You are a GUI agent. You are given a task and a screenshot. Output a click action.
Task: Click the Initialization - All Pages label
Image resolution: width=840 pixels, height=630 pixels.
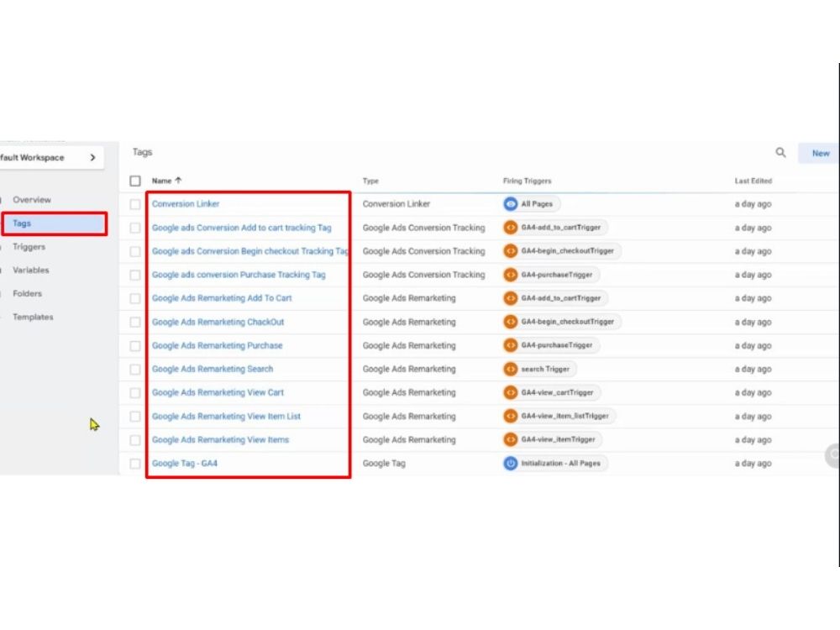tap(561, 464)
